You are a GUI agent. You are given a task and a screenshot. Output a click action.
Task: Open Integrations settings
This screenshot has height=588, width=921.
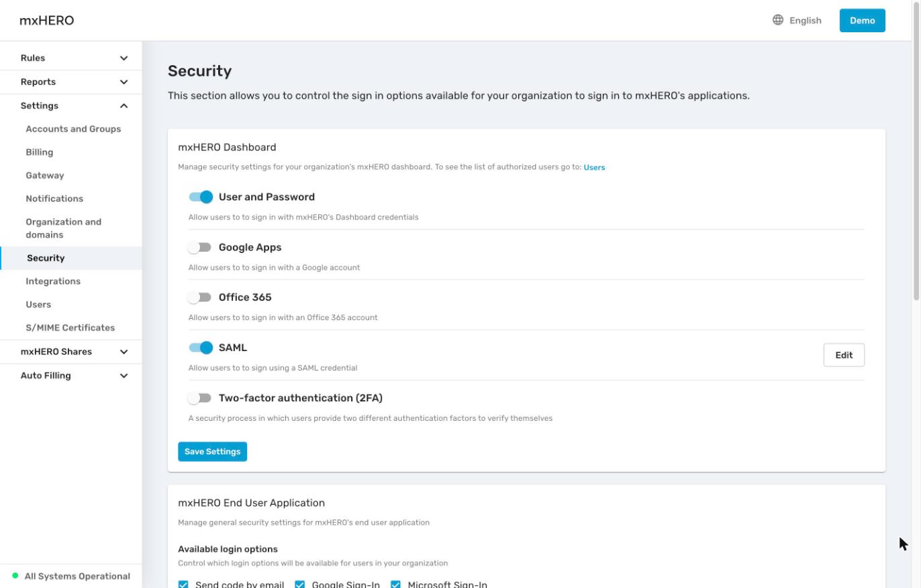(x=53, y=281)
